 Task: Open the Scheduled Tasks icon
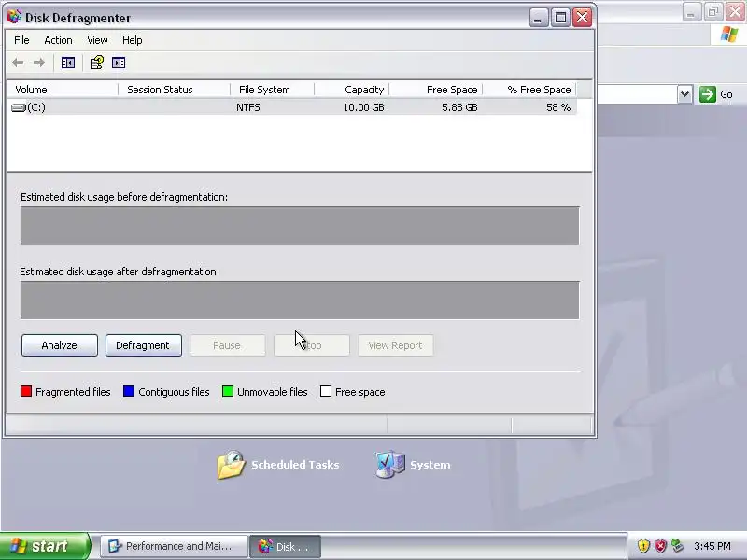click(x=231, y=464)
